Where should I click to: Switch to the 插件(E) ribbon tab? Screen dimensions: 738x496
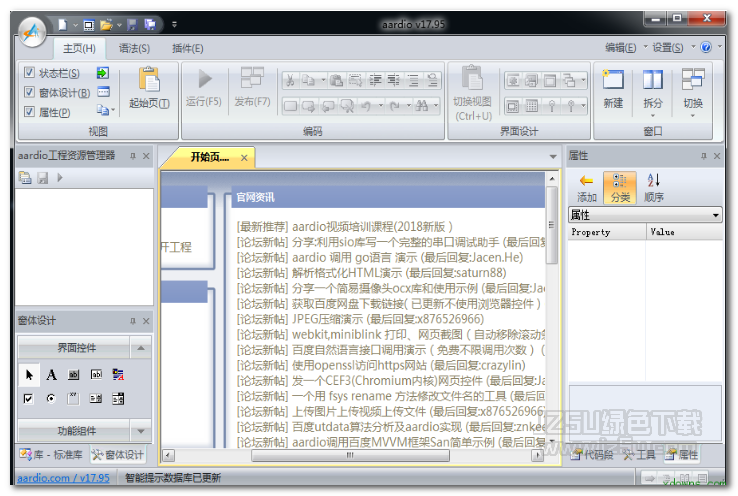tap(187, 48)
